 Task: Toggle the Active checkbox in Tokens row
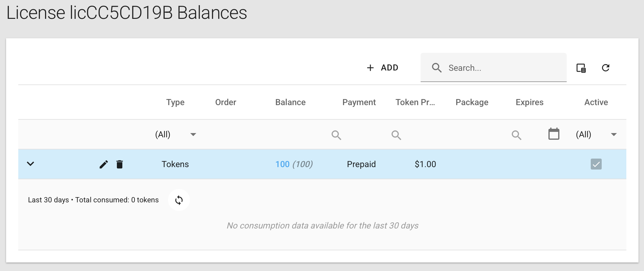point(596,164)
